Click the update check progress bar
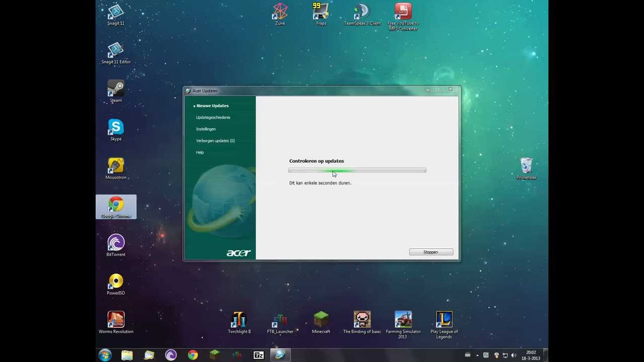This screenshot has height=362, width=644. coord(357,170)
